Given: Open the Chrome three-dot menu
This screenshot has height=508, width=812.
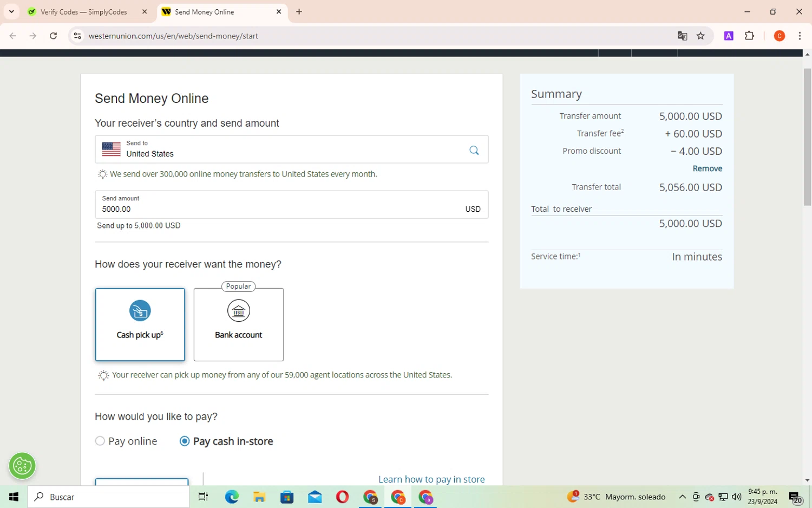Looking at the screenshot, I should pyautogui.click(x=800, y=36).
